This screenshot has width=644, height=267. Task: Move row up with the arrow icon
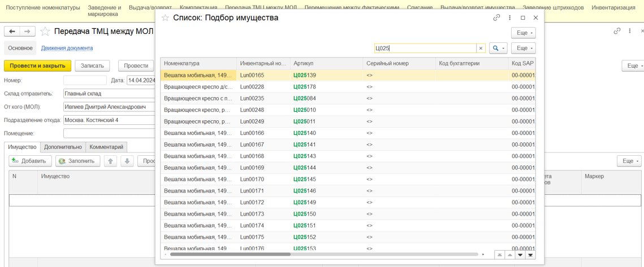[110, 161]
